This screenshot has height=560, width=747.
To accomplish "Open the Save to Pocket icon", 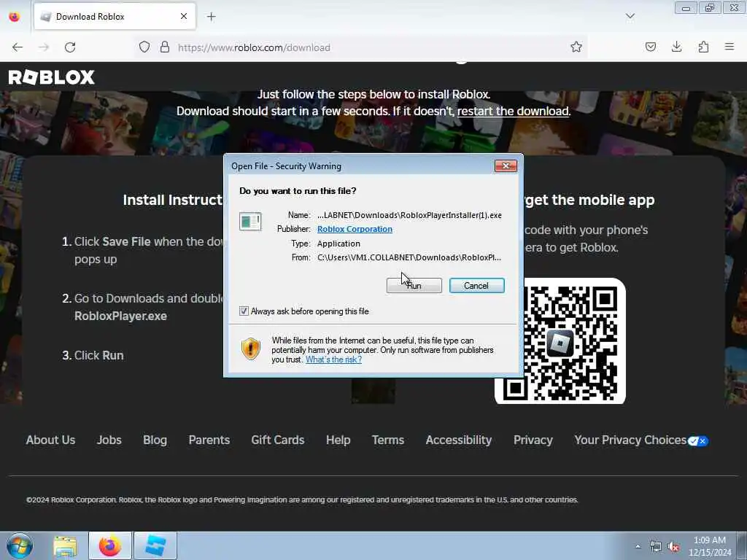I will (x=650, y=47).
